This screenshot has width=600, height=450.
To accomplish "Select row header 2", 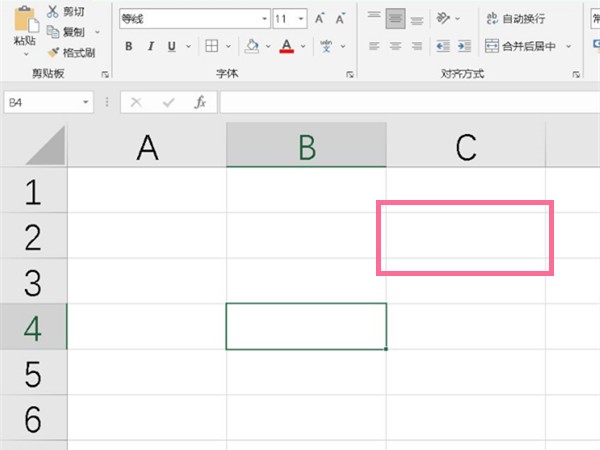I will click(34, 236).
